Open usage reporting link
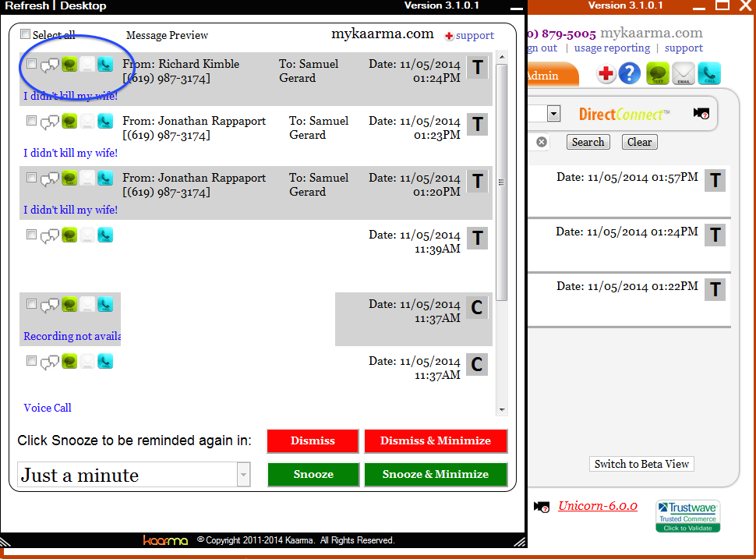The image size is (756, 559). 612,48
